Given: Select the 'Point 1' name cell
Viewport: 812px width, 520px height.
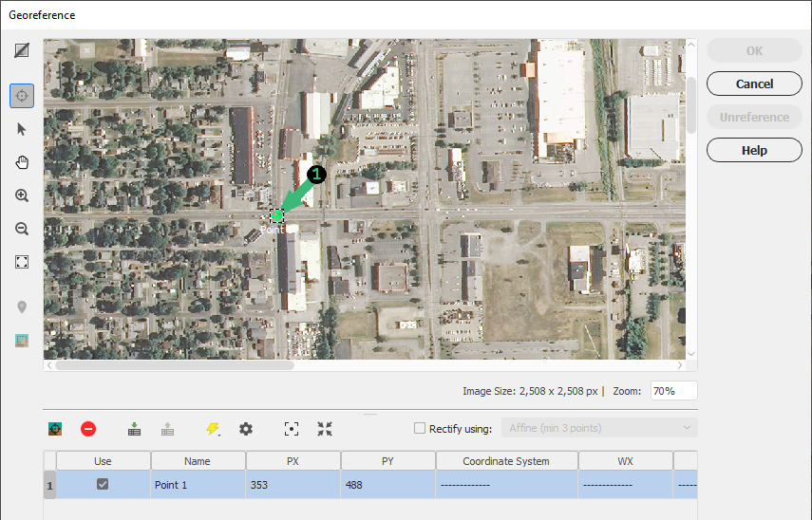Looking at the screenshot, I should pos(198,485).
